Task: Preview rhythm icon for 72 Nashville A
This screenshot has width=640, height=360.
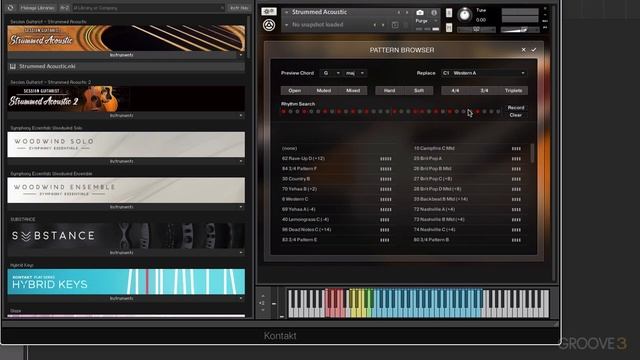Action: tap(516, 210)
